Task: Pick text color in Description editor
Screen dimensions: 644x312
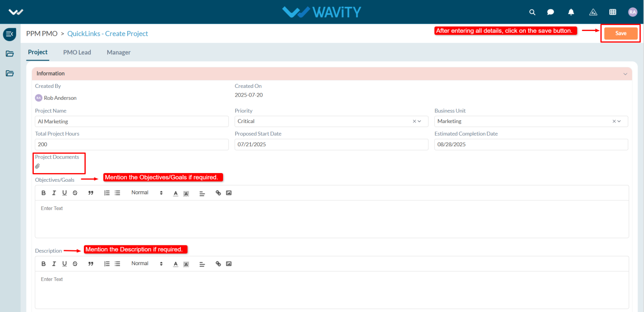Action: [x=176, y=264]
